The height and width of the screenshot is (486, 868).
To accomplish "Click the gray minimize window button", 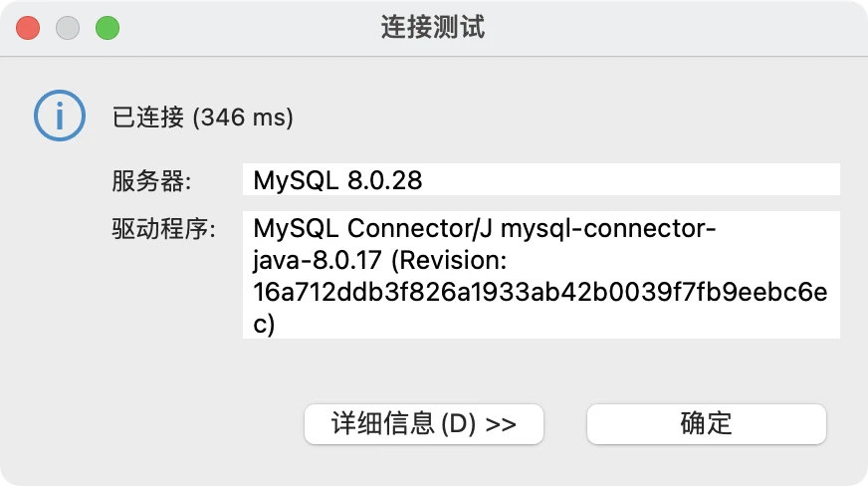I will 68,28.
